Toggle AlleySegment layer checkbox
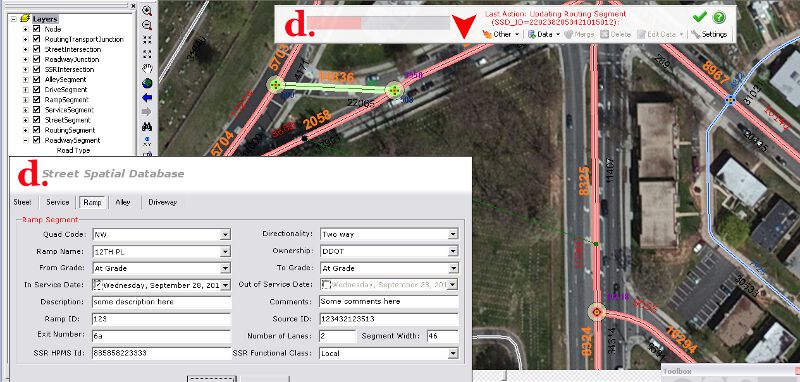Viewport: 800px width, 382px height. (x=36, y=80)
